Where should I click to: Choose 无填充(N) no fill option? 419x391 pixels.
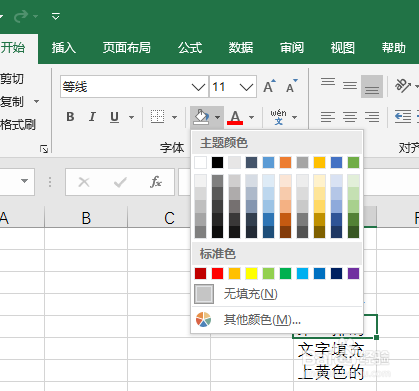click(x=277, y=294)
